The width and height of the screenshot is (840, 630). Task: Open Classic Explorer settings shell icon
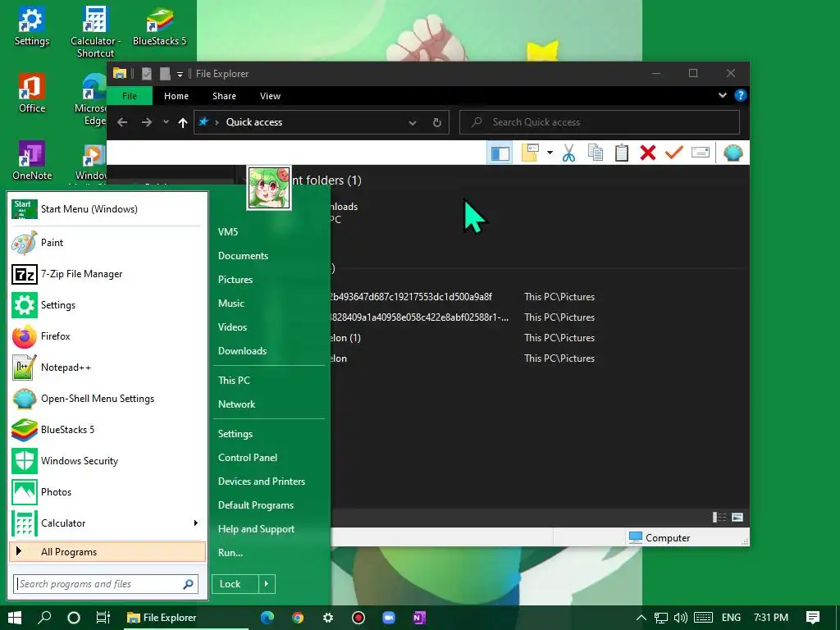pos(733,153)
